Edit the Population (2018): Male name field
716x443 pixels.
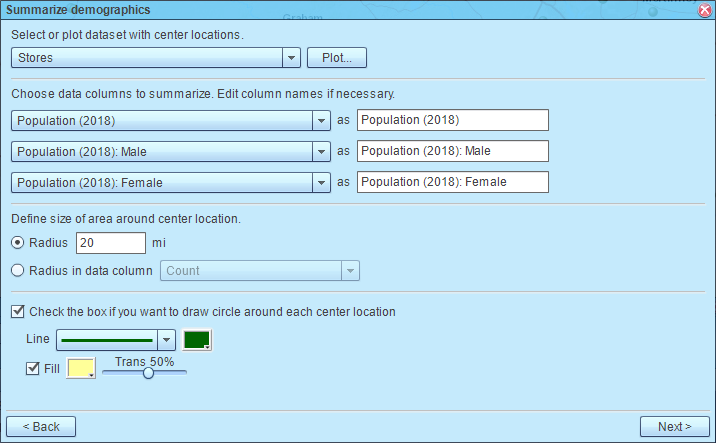453,151
